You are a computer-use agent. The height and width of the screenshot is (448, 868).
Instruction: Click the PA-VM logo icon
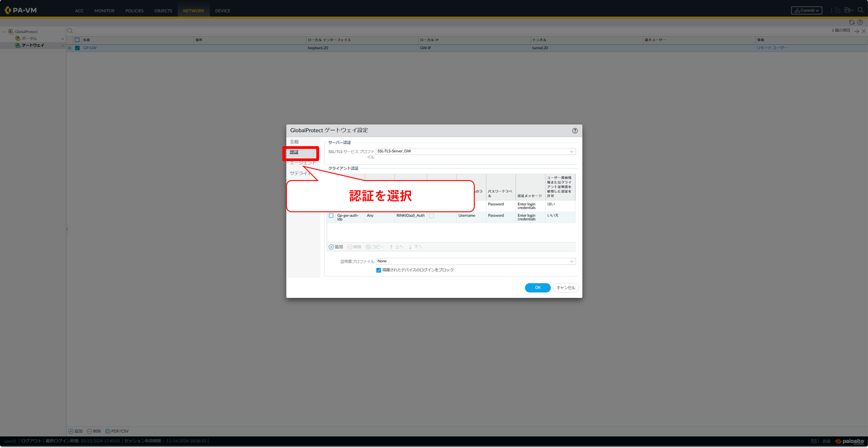(x=8, y=10)
